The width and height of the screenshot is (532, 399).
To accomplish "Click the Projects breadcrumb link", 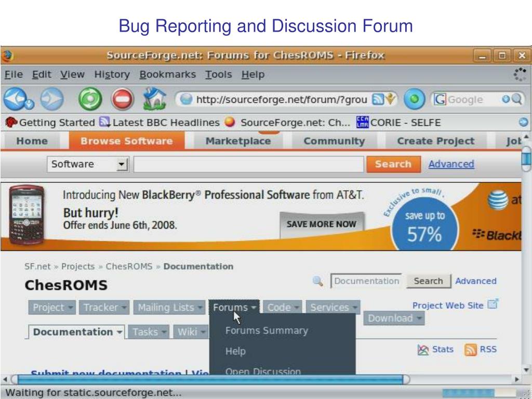I will click(78, 267).
